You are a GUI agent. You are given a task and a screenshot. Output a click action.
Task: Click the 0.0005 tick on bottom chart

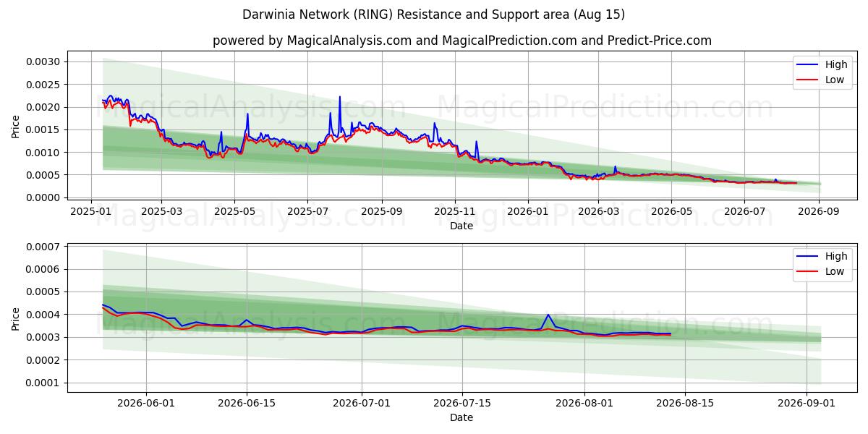[43, 292]
